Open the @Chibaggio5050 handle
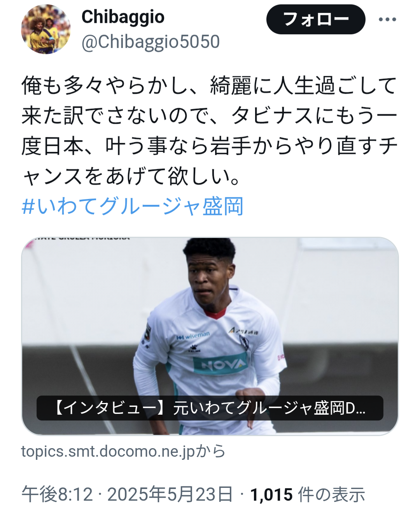Image resolution: width=420 pixels, height=519 pixels. tap(150, 42)
